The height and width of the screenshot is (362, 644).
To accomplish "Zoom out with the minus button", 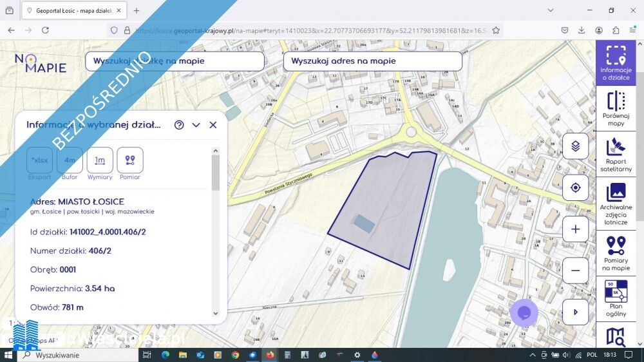I will pos(575,271).
